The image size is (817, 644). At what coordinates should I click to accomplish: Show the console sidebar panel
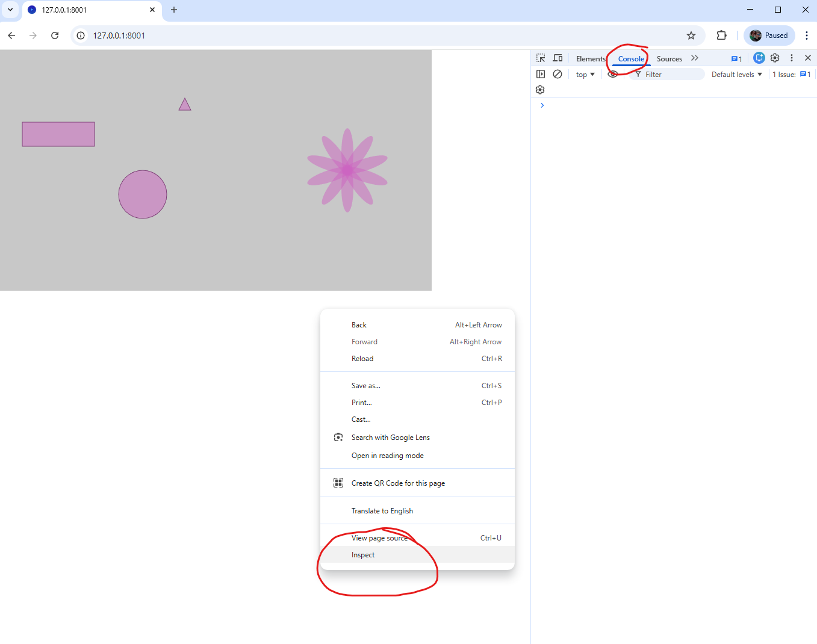point(541,74)
